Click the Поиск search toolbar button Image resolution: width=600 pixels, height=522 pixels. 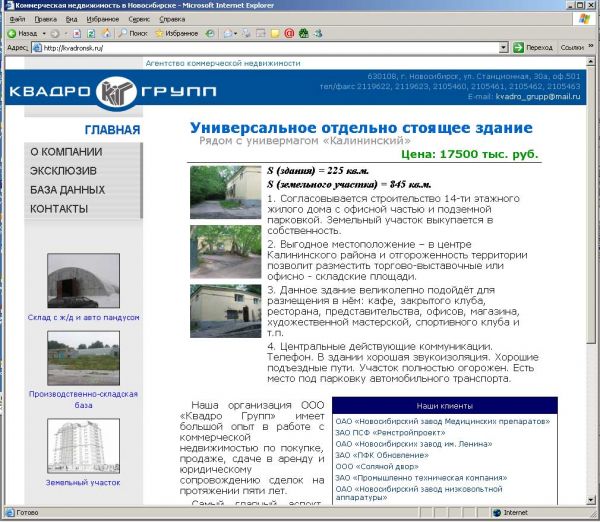coord(133,34)
